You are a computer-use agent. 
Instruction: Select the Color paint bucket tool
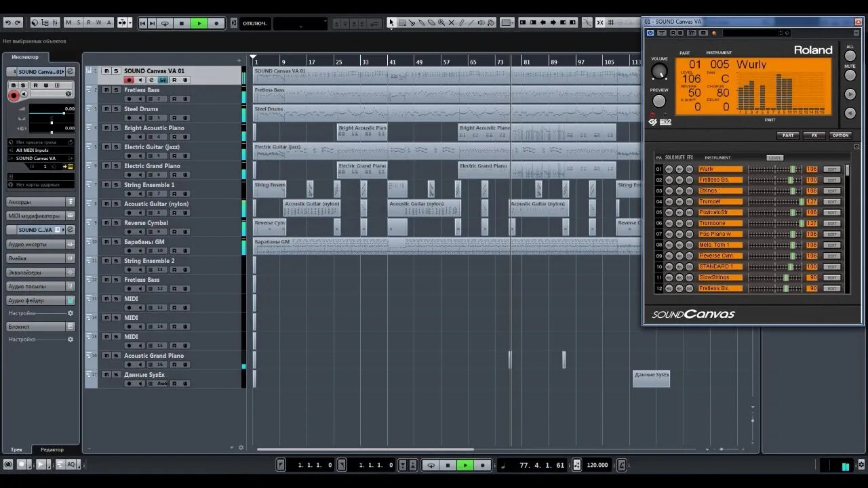[491, 22]
